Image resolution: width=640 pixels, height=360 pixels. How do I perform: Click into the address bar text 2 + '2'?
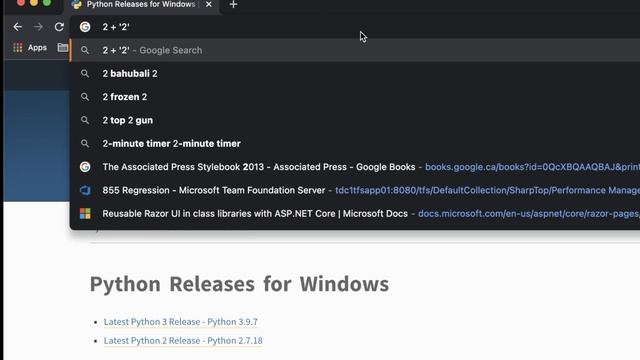(x=116, y=27)
